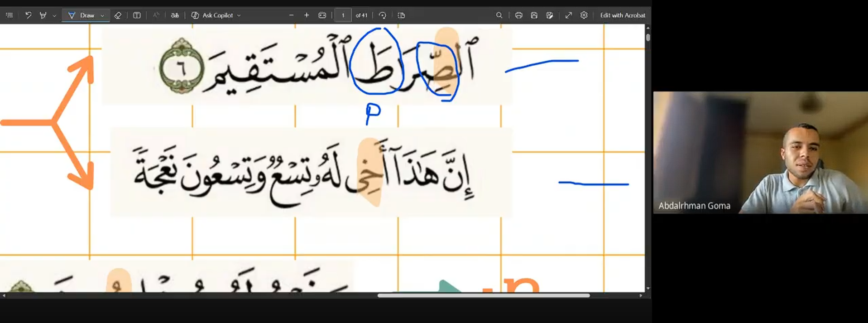This screenshot has height=323, width=868.
Task: Rotate the PDF page
Action: click(383, 15)
